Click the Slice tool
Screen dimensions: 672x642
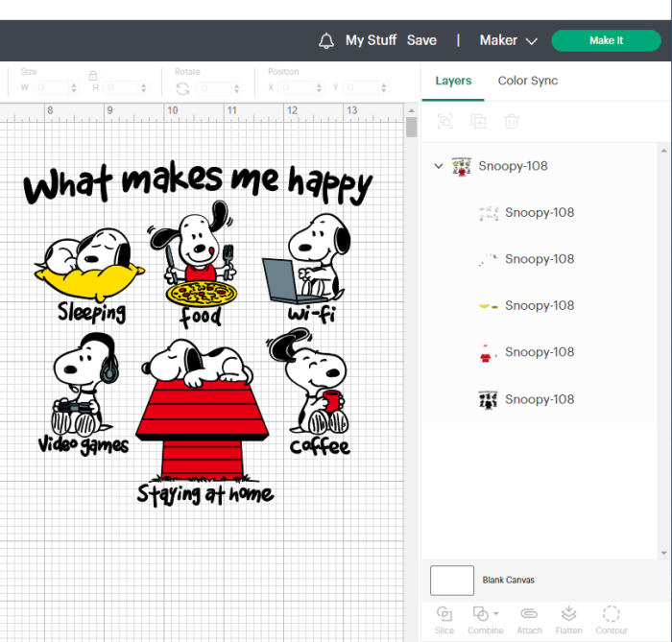(x=444, y=620)
